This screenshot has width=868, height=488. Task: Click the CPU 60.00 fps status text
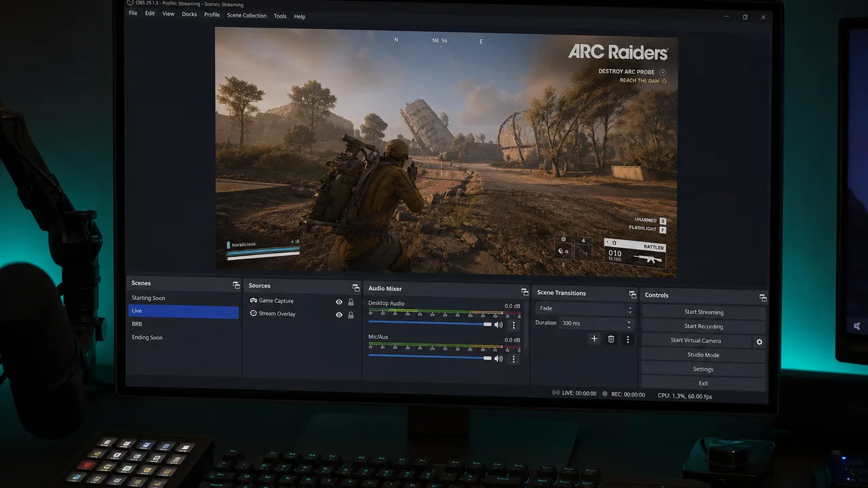[685, 396]
